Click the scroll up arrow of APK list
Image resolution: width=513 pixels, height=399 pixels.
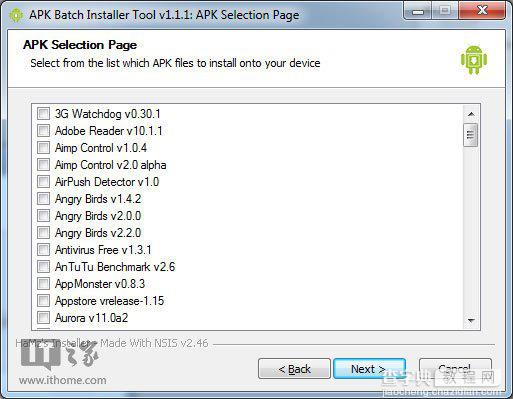(x=471, y=114)
